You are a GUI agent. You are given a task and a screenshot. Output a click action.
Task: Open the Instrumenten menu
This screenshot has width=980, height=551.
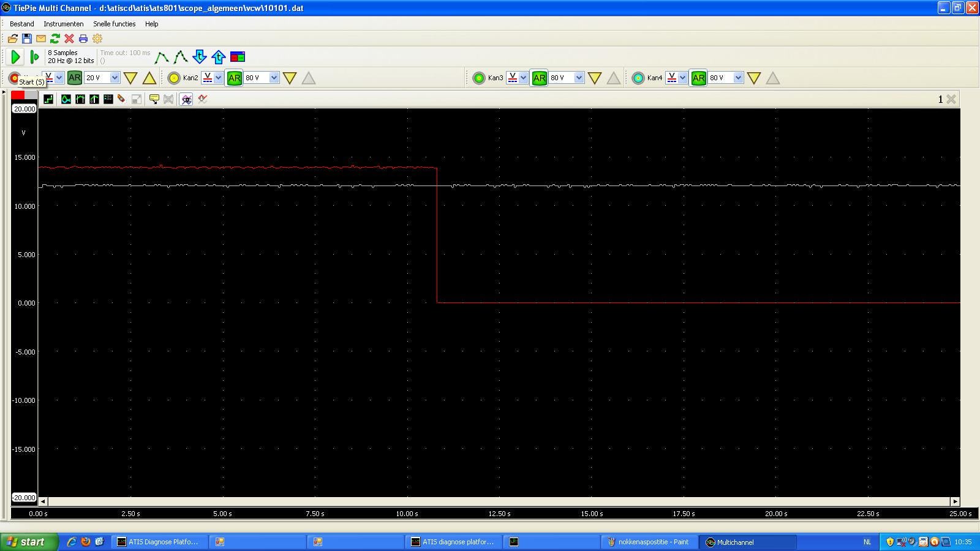(63, 24)
